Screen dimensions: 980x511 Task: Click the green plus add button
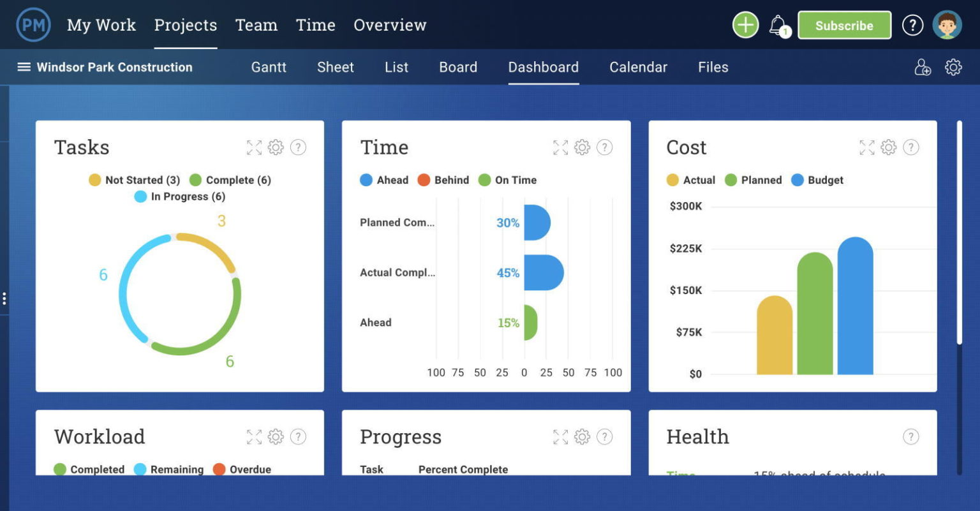(745, 26)
